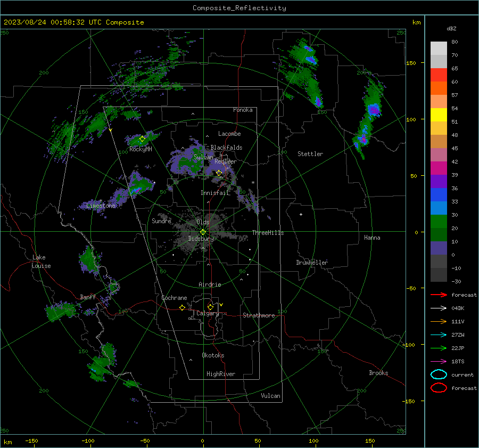This screenshot has width=479, height=448.
Task: Select the Okotoks town label
Action: [x=213, y=355]
